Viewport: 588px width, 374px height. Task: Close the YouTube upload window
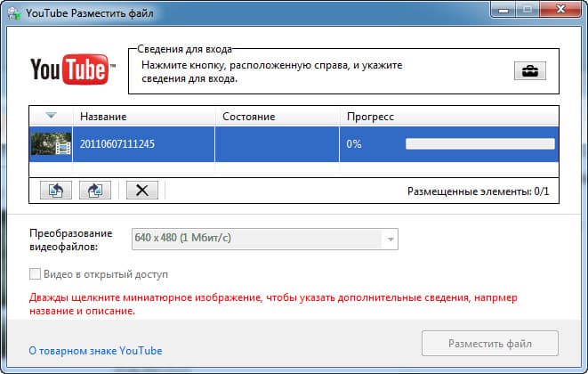coord(560,9)
